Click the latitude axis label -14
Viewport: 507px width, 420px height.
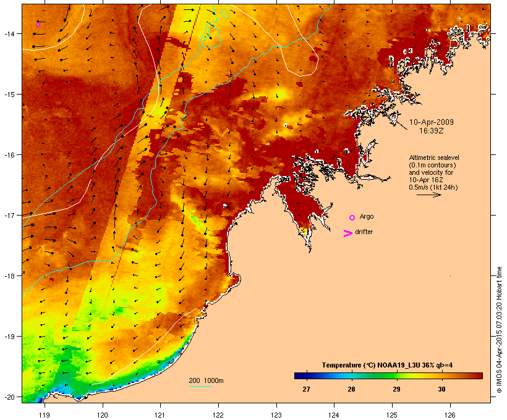(9, 33)
